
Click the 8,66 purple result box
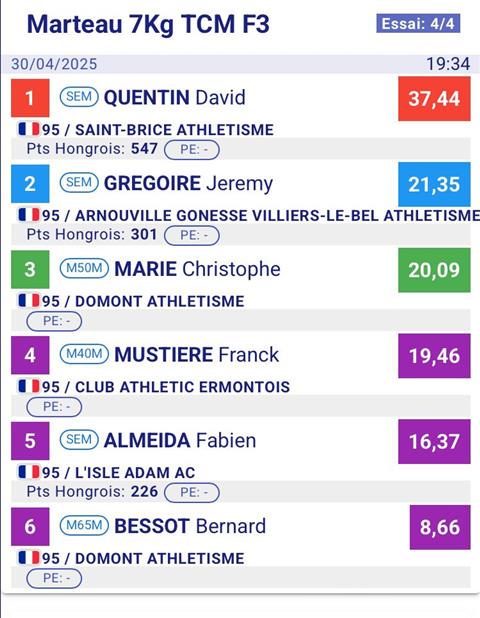440,527
